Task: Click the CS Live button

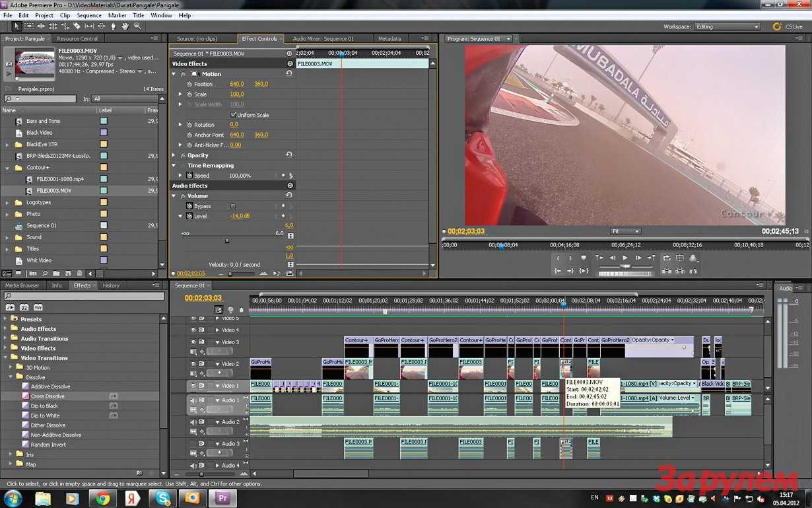Action: (x=788, y=26)
